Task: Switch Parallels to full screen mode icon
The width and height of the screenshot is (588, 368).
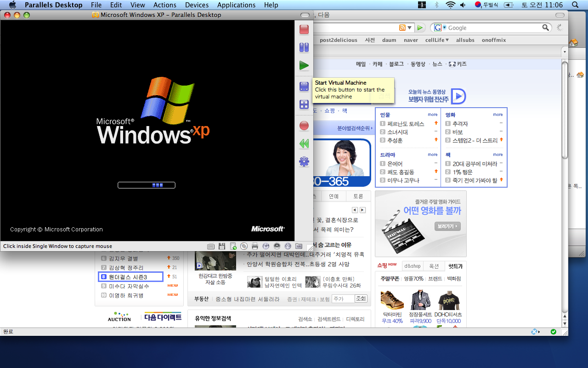Action: (x=304, y=86)
